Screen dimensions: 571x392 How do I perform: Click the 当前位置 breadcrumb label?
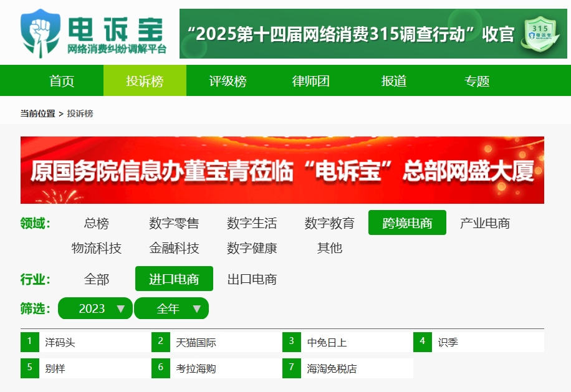click(x=37, y=113)
